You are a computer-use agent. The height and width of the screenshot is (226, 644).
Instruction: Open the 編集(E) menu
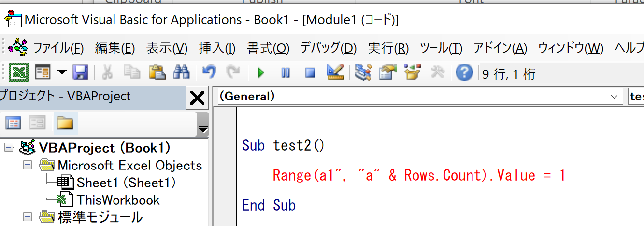click(114, 48)
